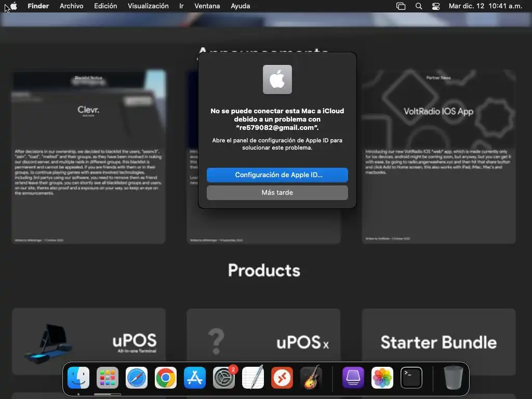Click the Stage Manager windows icon in menu bar
Viewport: 532px width, 399px height.
coord(401,6)
